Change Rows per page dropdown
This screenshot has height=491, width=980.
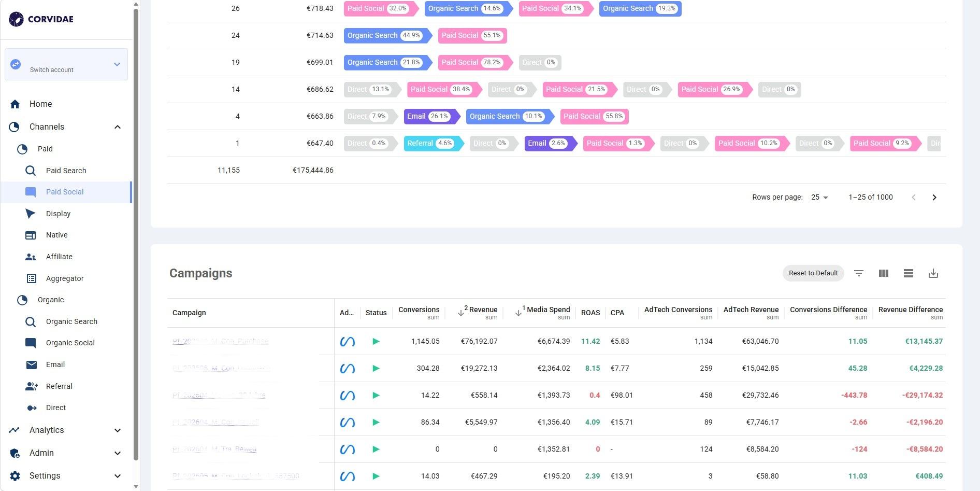pos(819,197)
